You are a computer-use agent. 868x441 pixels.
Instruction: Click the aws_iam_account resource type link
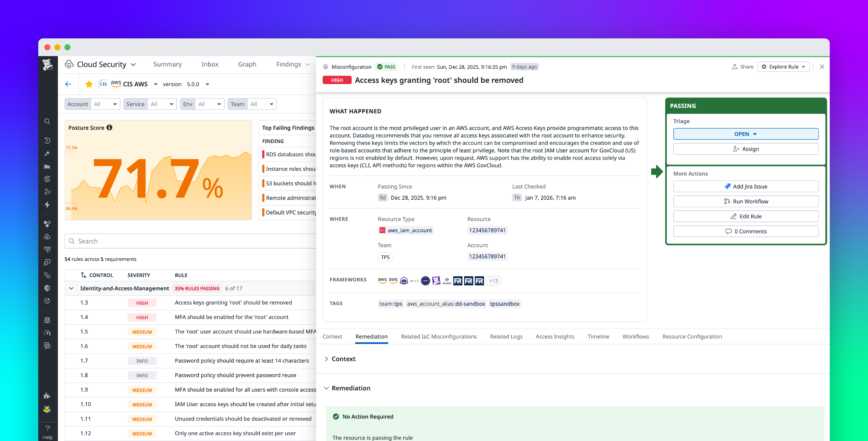coord(410,230)
